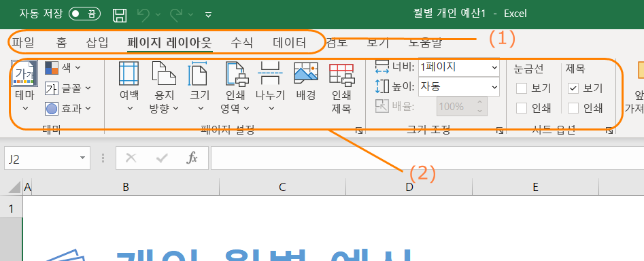644x261 pixels.
Task: Enable 눈금선 인쇄 checkbox
Action: click(522, 108)
